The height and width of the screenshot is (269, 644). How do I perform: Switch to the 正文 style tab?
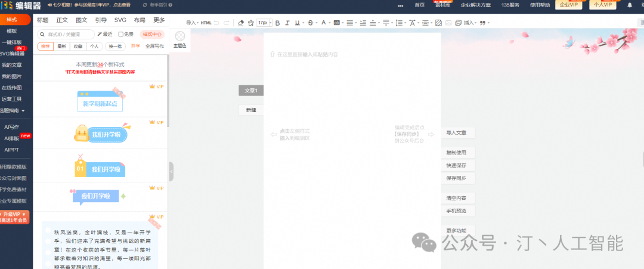[62, 20]
